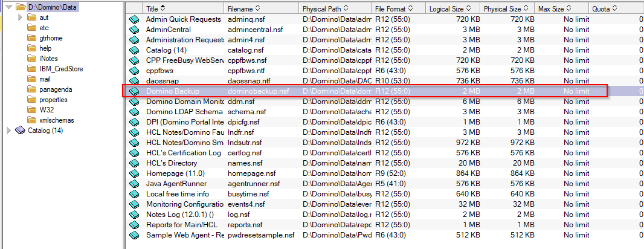Viewport: 644px width, 249px height.
Task: Select the gtrhome folder in tree
Action: (x=51, y=38)
